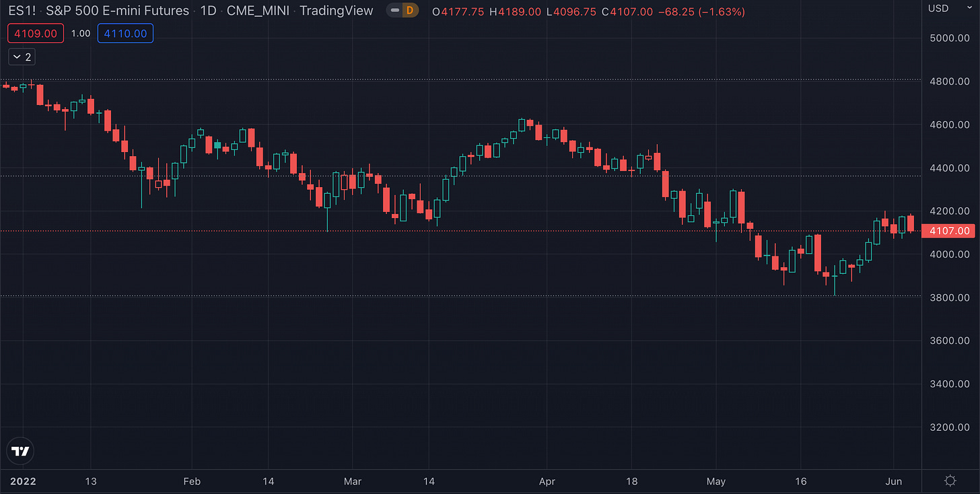Click the 5000.00 price axis label
The width and height of the screenshot is (980, 494).
(950, 38)
